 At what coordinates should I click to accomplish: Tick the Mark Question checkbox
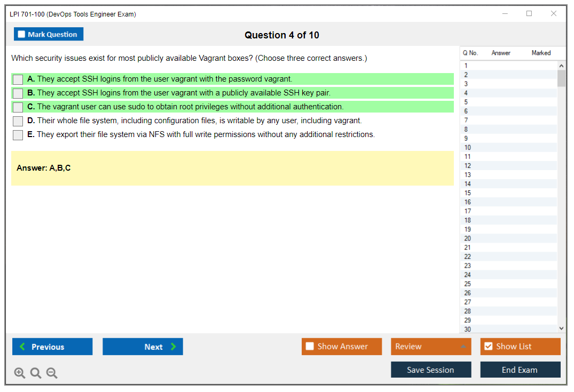coord(21,34)
